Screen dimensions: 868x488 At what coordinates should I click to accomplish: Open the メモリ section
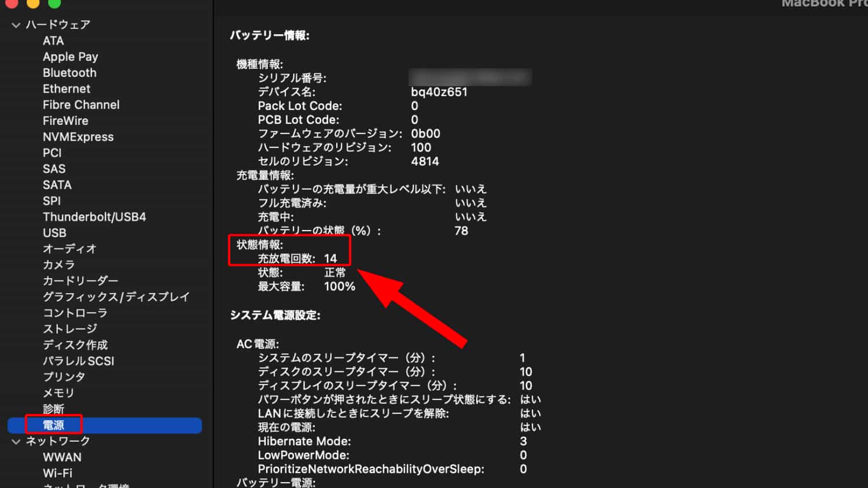pyautogui.click(x=58, y=393)
